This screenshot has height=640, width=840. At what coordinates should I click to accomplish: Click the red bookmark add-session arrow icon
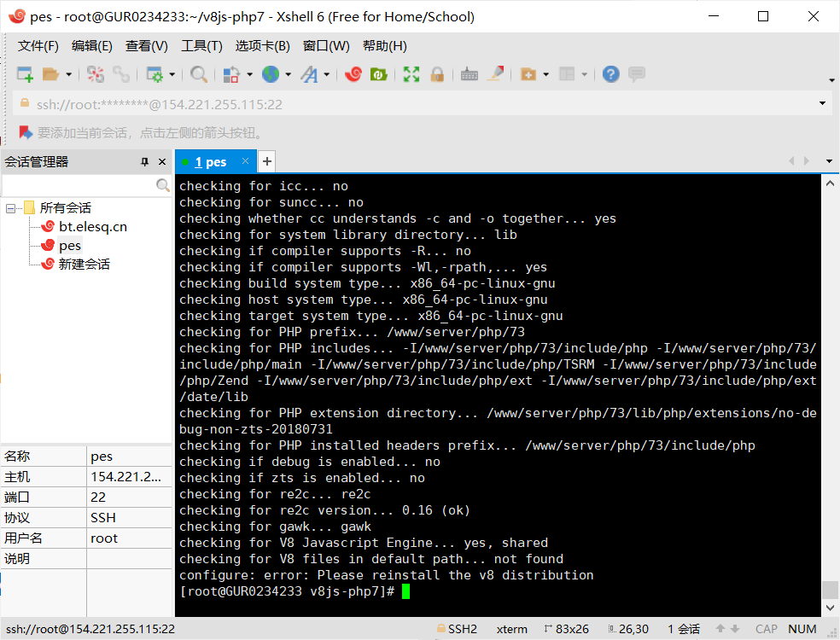point(26,132)
